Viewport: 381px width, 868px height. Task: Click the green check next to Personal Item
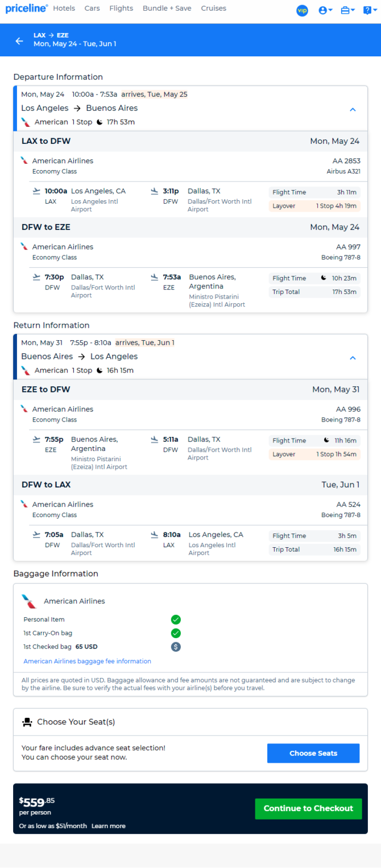[176, 619]
